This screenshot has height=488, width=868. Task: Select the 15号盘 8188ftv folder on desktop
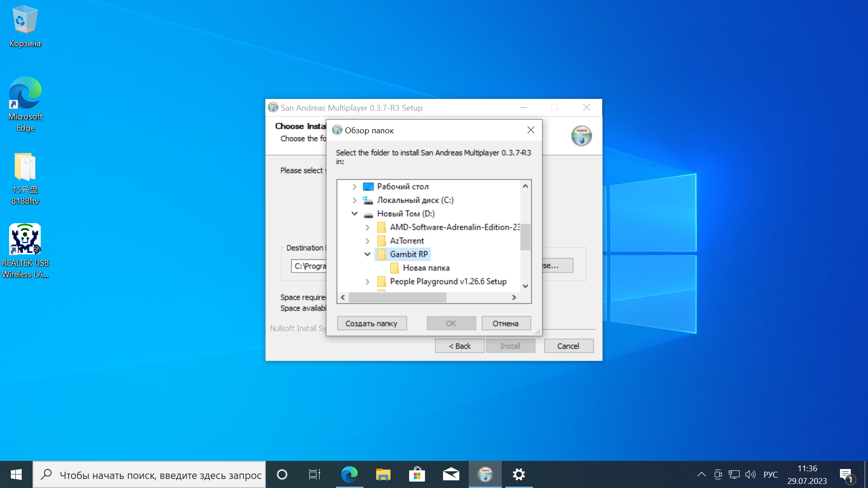pos(25,179)
